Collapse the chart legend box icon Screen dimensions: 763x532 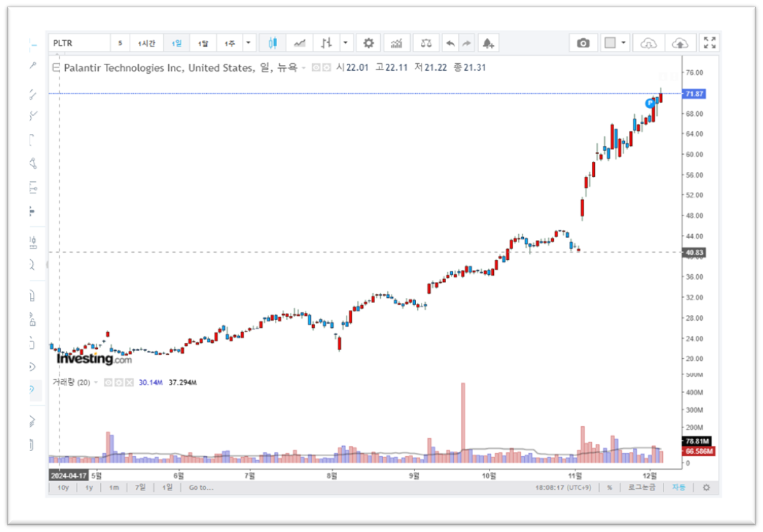point(56,67)
